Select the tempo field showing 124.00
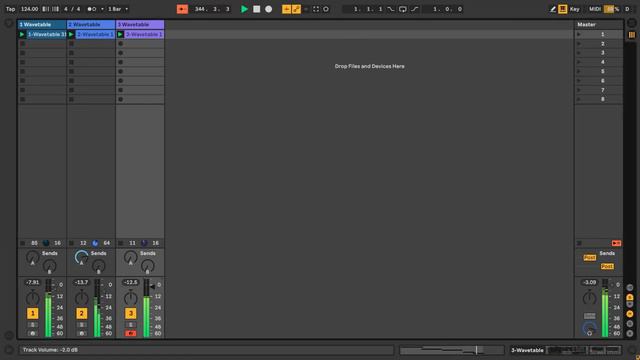This screenshot has width=640, height=360. tap(29, 9)
